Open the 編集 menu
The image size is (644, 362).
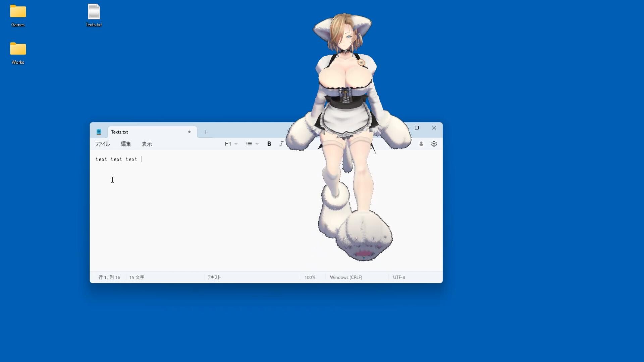(x=125, y=144)
